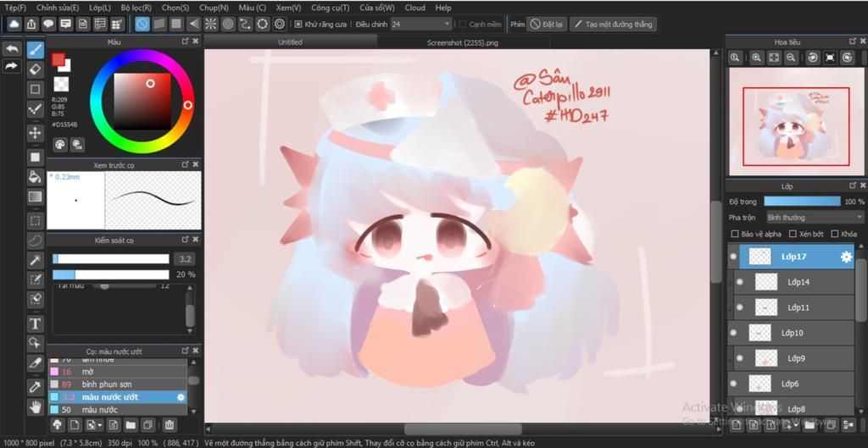This screenshot has width=868, height=448.
Task: Hide layer Lớp14 visibility dot
Action: tap(740, 282)
